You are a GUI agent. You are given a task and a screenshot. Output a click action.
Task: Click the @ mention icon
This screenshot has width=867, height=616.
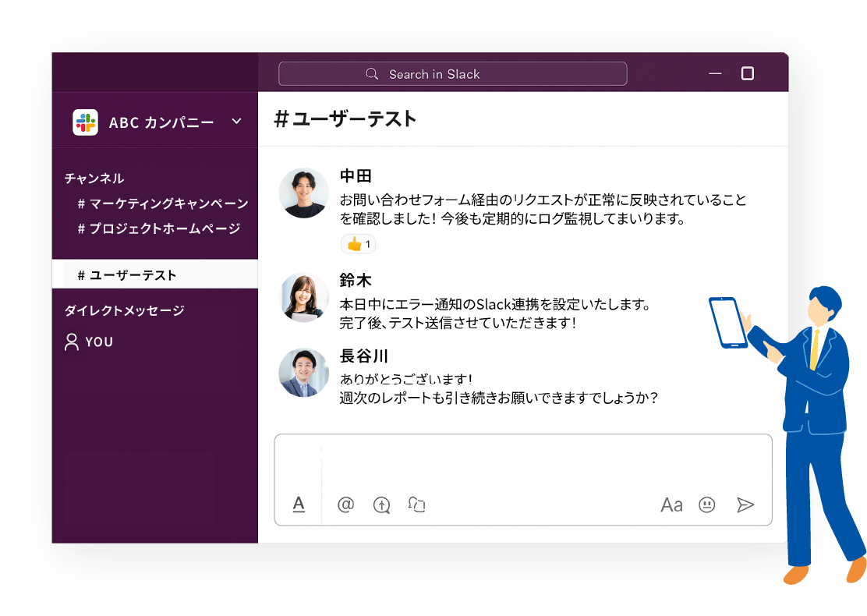click(x=345, y=504)
